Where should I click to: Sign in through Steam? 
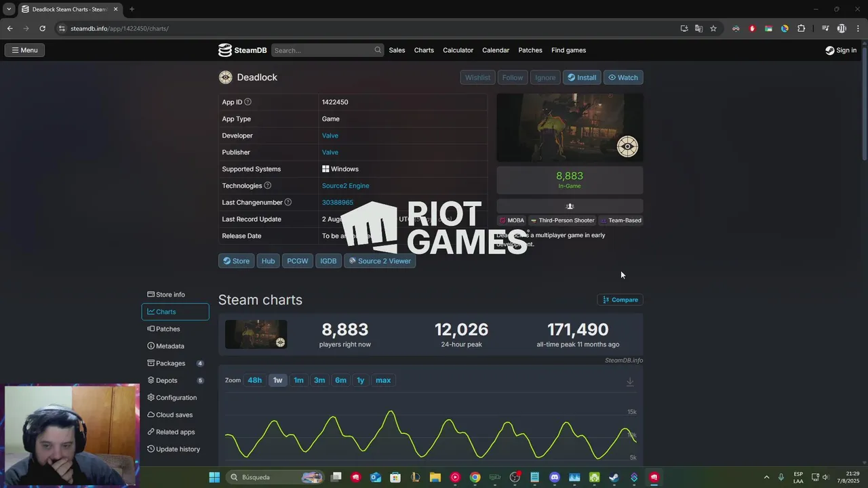coord(841,50)
